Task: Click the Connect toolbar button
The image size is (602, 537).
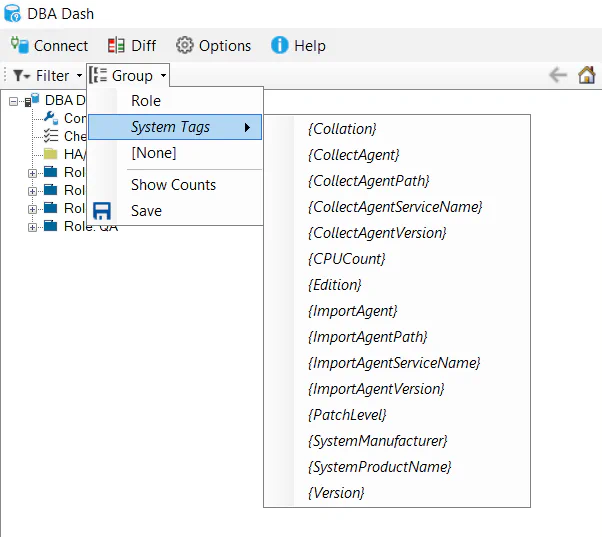Action: (x=49, y=46)
